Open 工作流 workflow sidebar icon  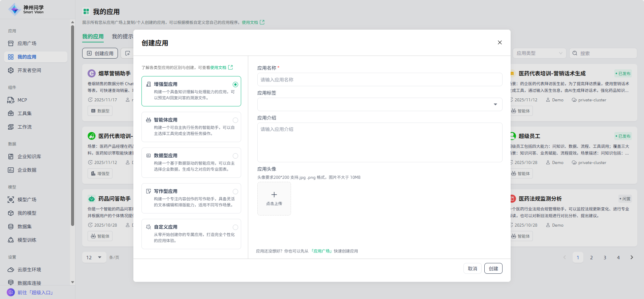11,127
